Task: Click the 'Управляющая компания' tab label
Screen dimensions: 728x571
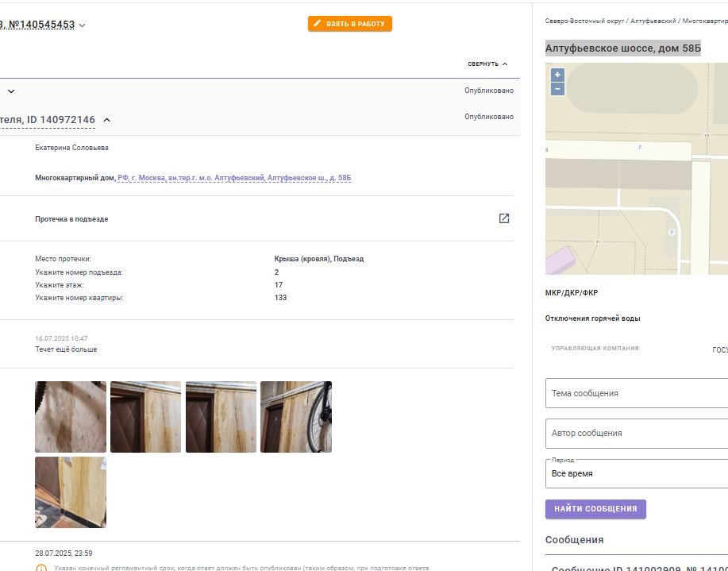Action: coord(595,348)
